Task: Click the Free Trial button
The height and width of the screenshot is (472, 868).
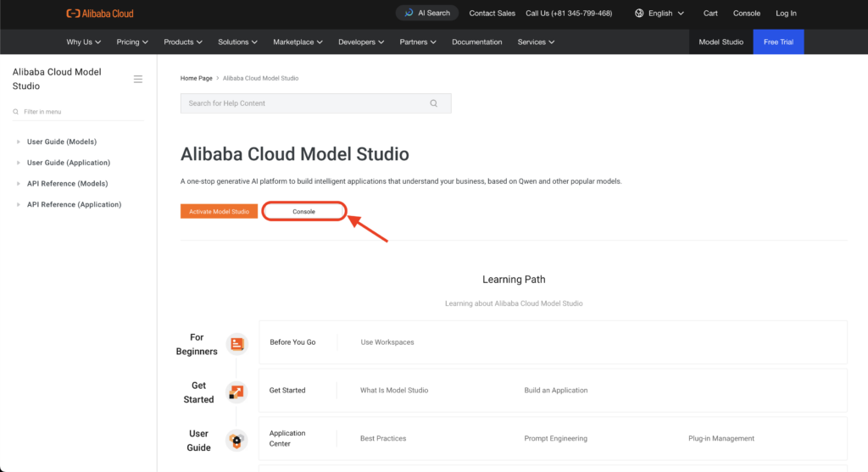Action: point(778,42)
